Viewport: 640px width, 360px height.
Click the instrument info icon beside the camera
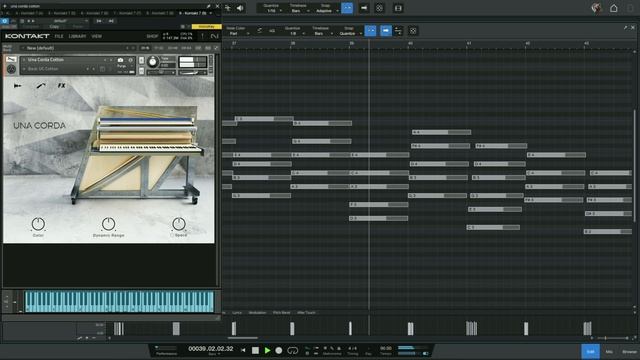coord(131,60)
